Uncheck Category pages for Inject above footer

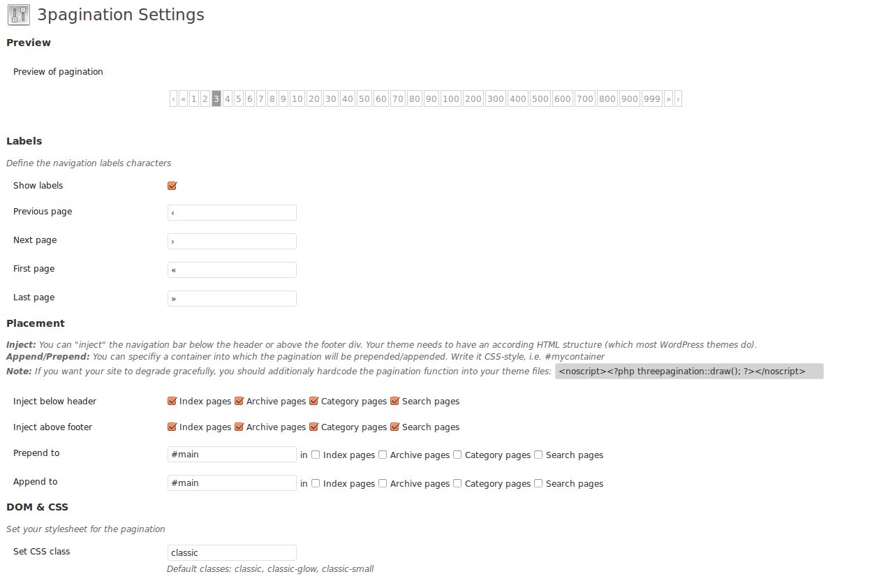pyautogui.click(x=313, y=427)
